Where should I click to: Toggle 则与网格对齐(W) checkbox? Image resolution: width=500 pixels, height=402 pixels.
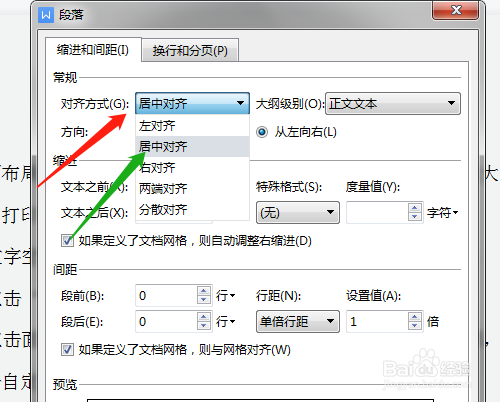click(x=67, y=350)
